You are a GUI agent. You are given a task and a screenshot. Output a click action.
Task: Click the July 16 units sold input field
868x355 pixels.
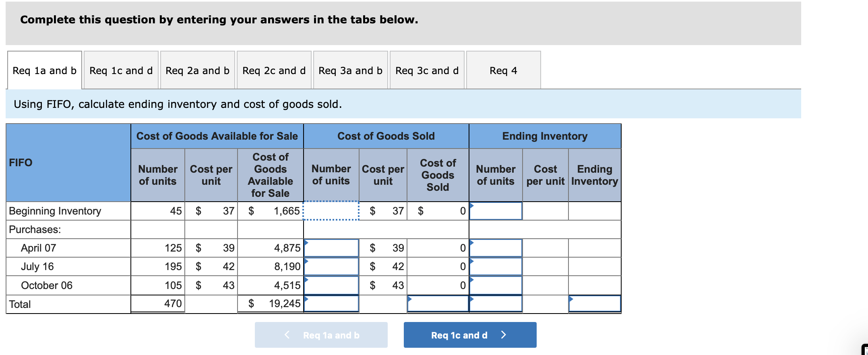pyautogui.click(x=331, y=266)
